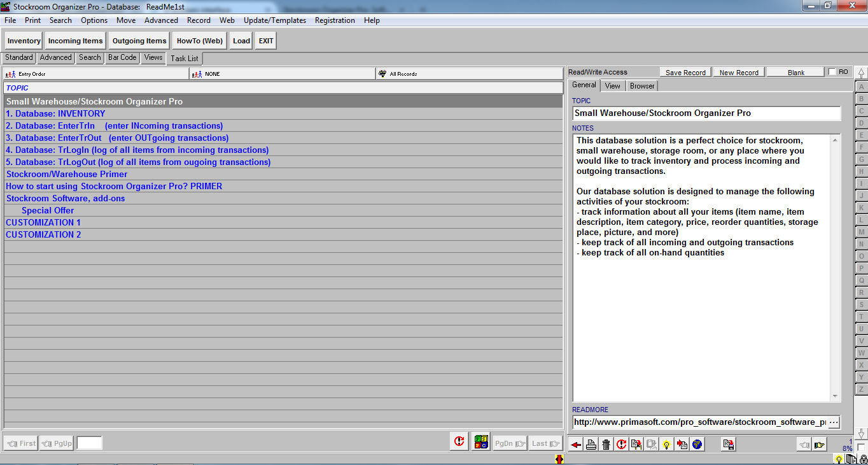Screen dimensions: 868x465
Task: Switch to the Standard tab
Action: tap(19, 57)
